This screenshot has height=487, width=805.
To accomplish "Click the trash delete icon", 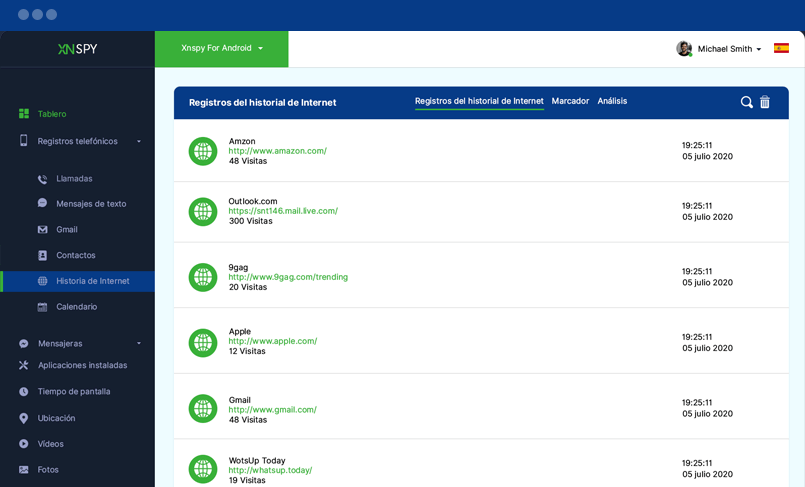I will (765, 102).
